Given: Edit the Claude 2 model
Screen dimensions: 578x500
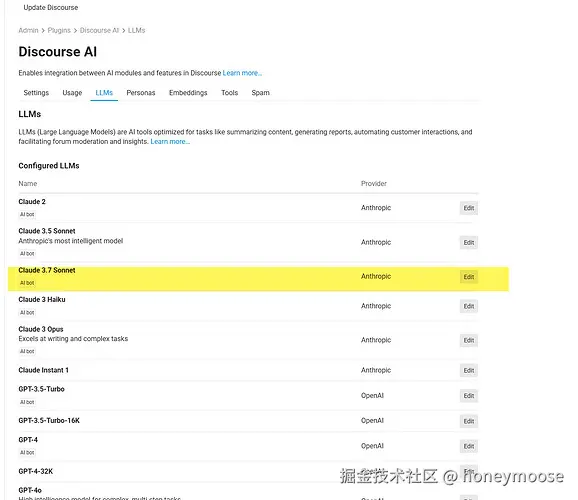Looking at the screenshot, I should click(x=469, y=208).
